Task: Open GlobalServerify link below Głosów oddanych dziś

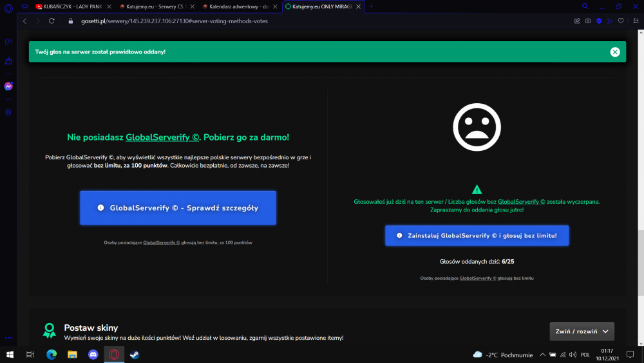Action: (478, 279)
